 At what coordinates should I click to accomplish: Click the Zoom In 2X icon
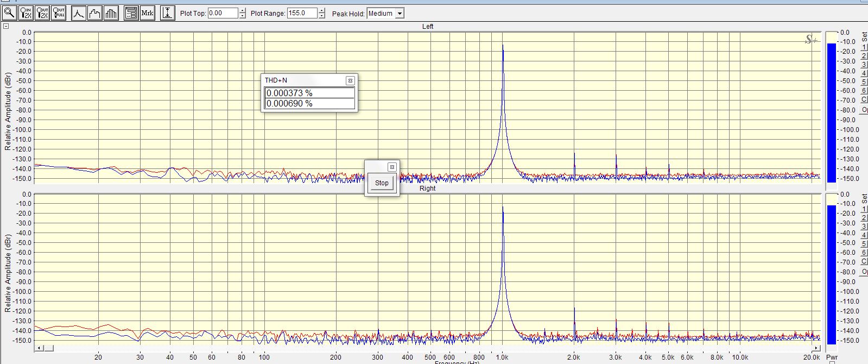tap(26, 13)
